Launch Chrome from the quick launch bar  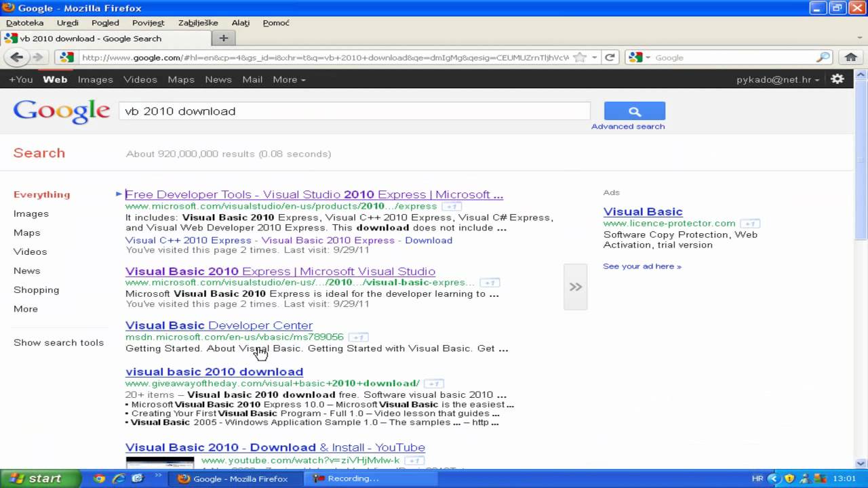point(100,479)
